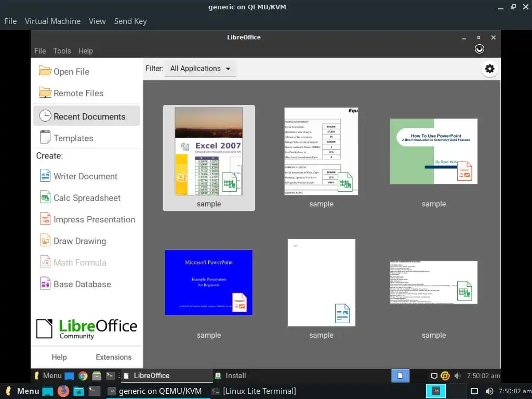Image resolution: width=532 pixels, height=399 pixels.
Task: Click the host Menu button
Action: click(22, 391)
